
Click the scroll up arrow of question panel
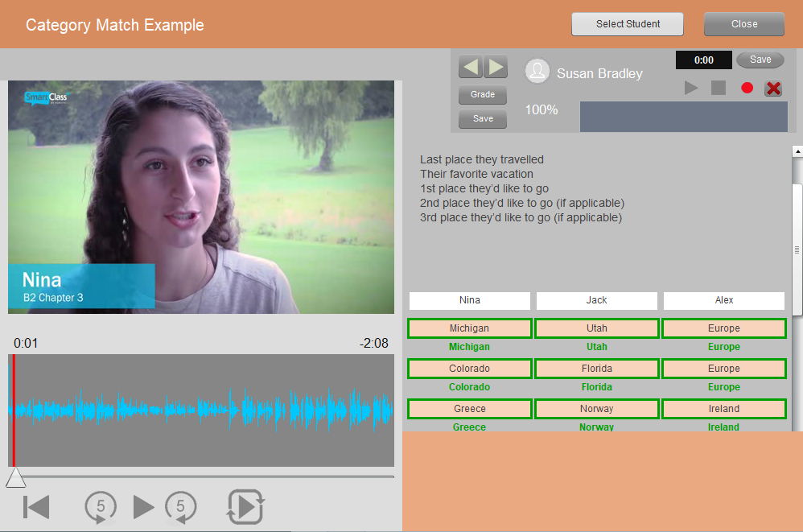[797, 151]
